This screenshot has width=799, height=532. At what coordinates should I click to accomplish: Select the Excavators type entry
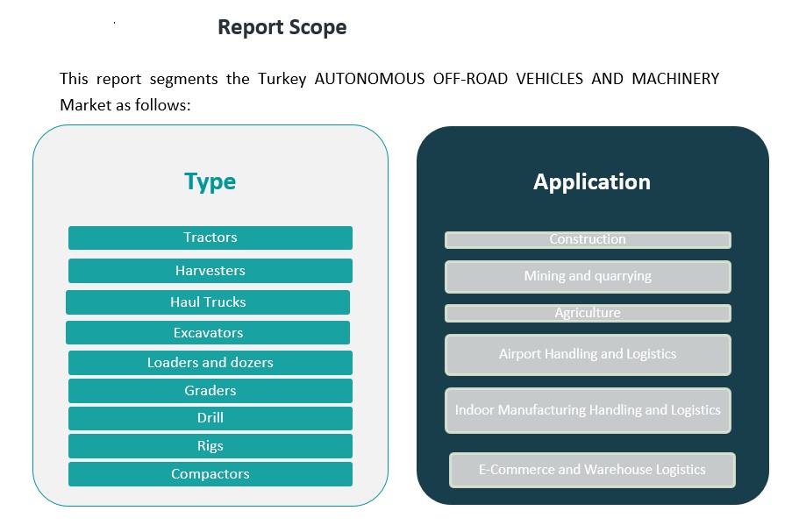pos(208,332)
